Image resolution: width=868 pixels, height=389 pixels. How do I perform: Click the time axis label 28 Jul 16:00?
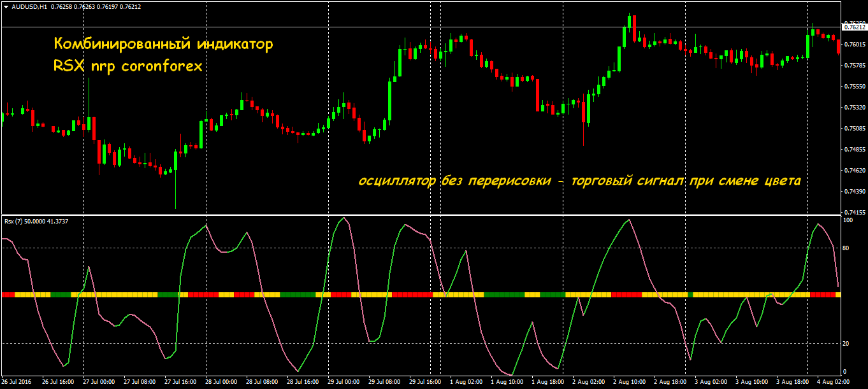click(303, 382)
